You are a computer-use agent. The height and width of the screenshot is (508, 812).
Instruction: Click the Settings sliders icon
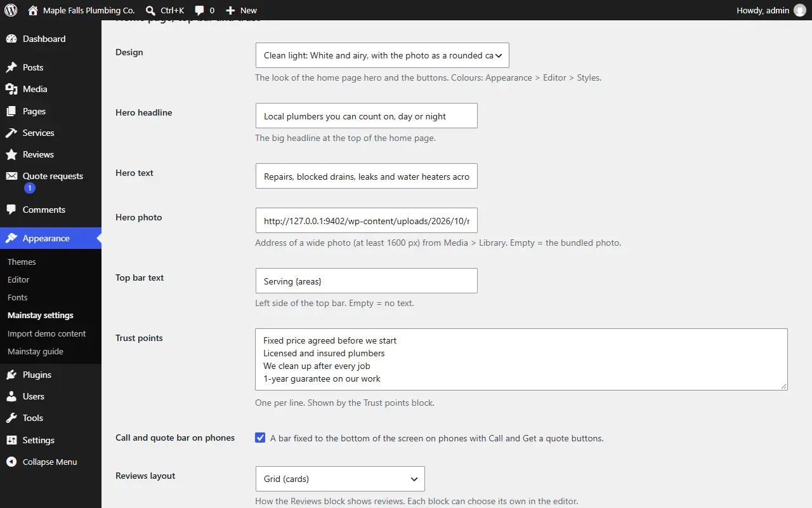11,440
